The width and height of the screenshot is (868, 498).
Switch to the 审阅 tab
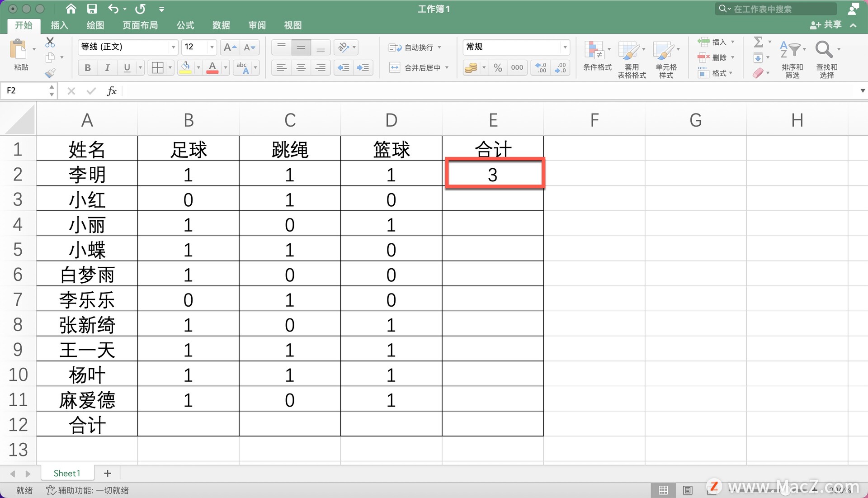click(257, 25)
